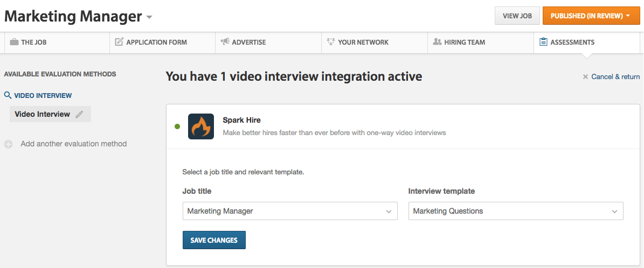
Task: Expand the Interview template dropdown
Action: pyautogui.click(x=516, y=211)
